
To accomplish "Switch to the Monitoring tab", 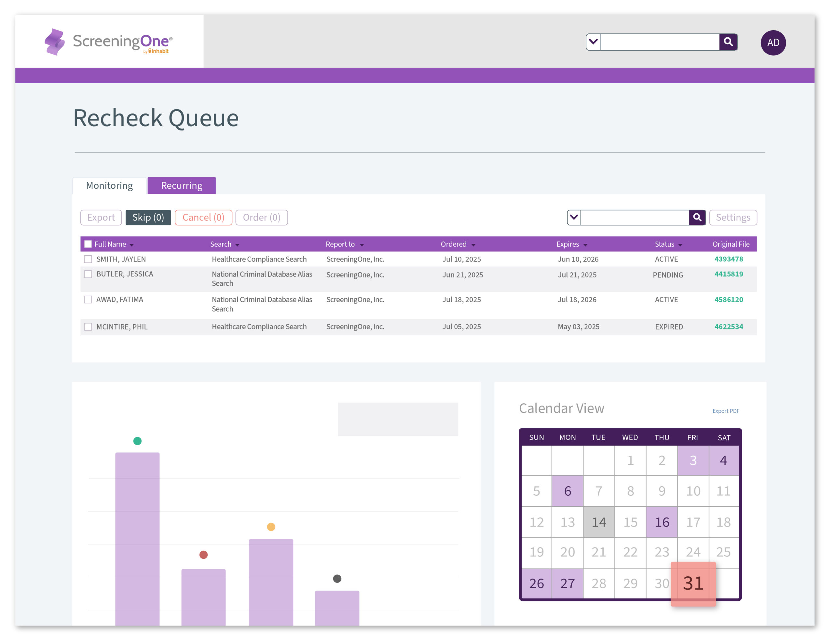I will pyautogui.click(x=109, y=186).
